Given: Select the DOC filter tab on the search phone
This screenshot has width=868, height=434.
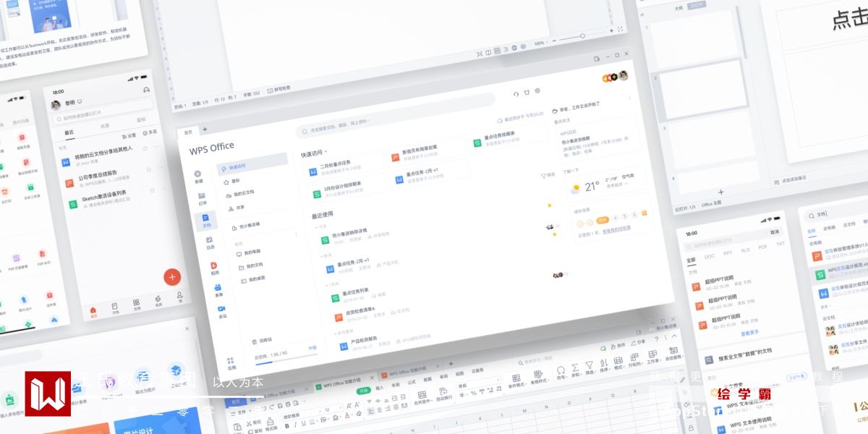Looking at the screenshot, I should (x=710, y=256).
